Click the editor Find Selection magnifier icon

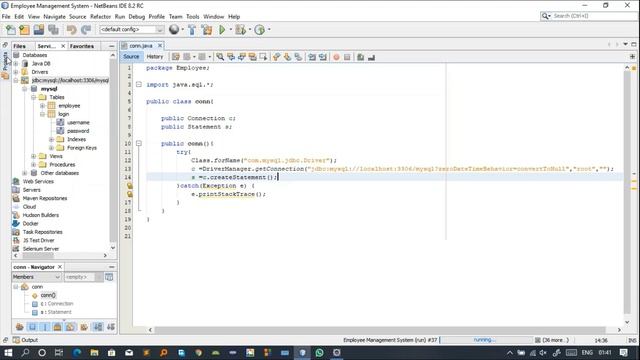click(x=220, y=57)
